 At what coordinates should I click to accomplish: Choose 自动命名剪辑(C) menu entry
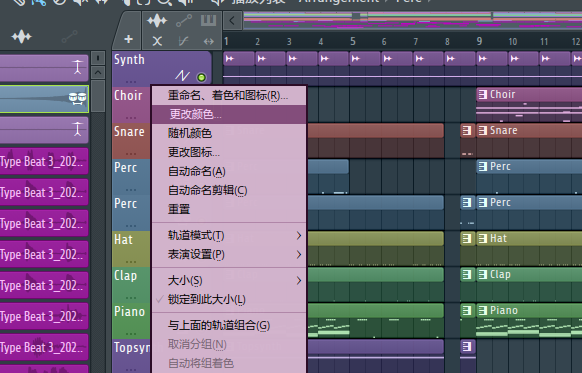click(x=229, y=190)
